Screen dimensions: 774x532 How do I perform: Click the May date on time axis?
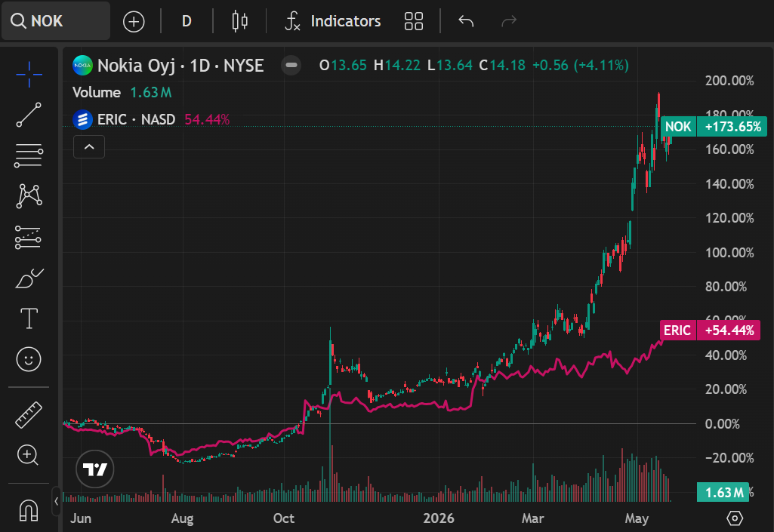tap(637, 518)
